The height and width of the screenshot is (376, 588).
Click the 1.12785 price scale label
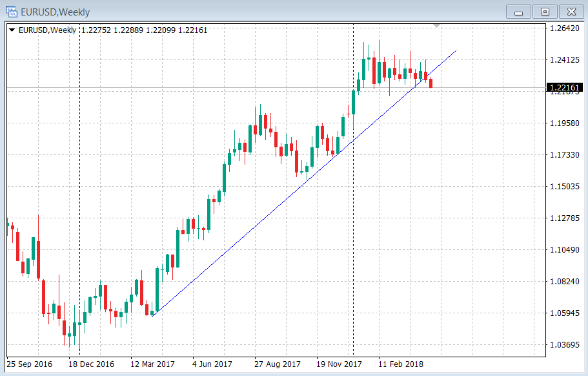(564, 218)
